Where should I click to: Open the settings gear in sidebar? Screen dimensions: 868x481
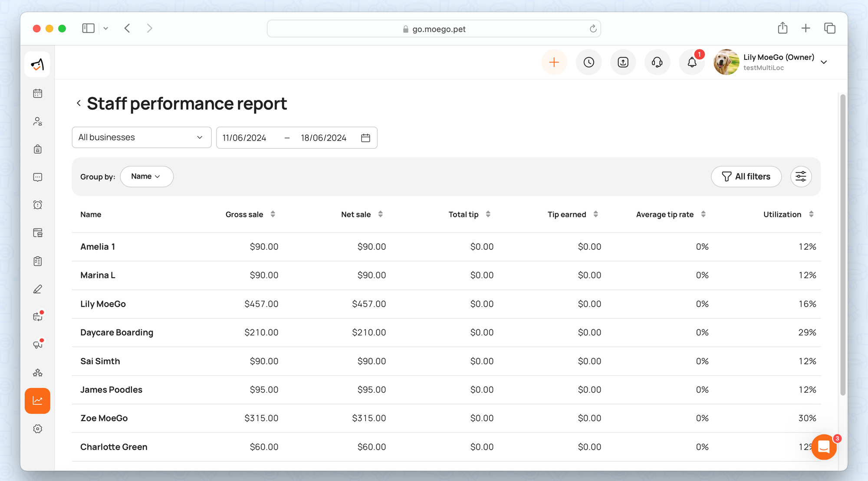38,429
